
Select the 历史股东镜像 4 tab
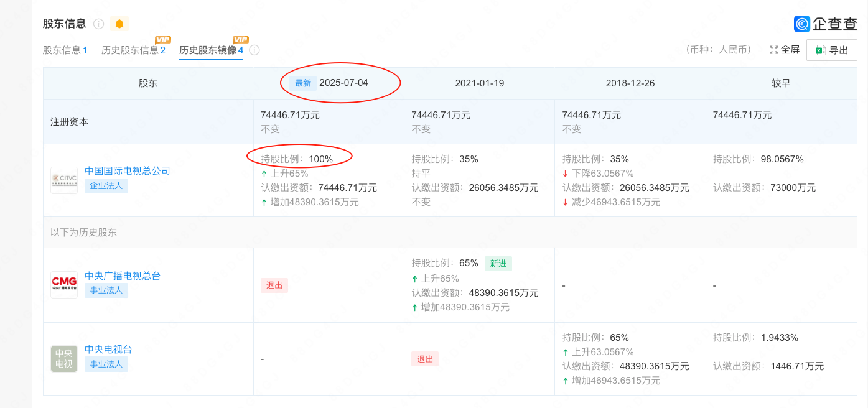coord(211,50)
